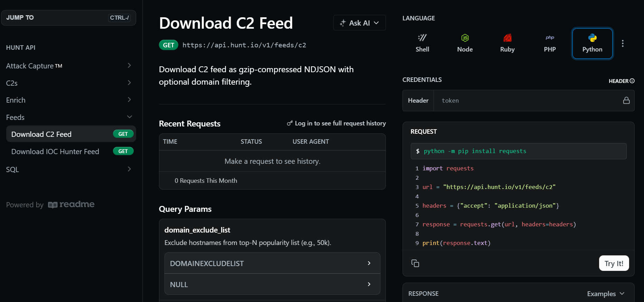Click the Download C2 Feed page title
The height and width of the screenshot is (302, 644).
(x=226, y=23)
